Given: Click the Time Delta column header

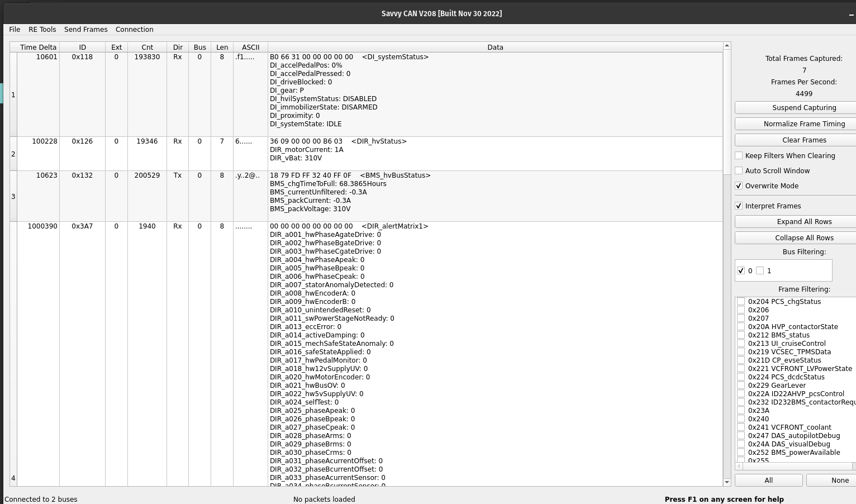Looking at the screenshot, I should point(38,47).
